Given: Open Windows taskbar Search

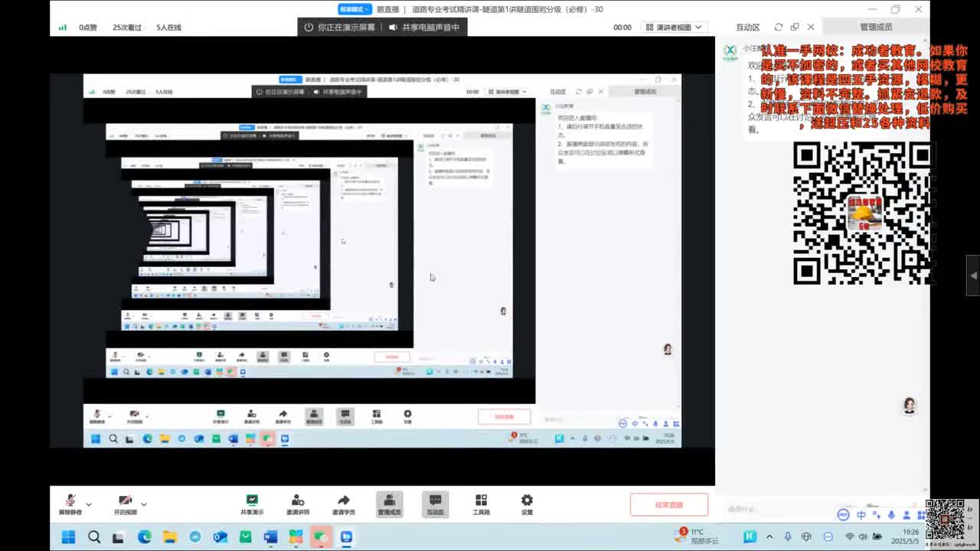Looking at the screenshot, I should pyautogui.click(x=94, y=536).
